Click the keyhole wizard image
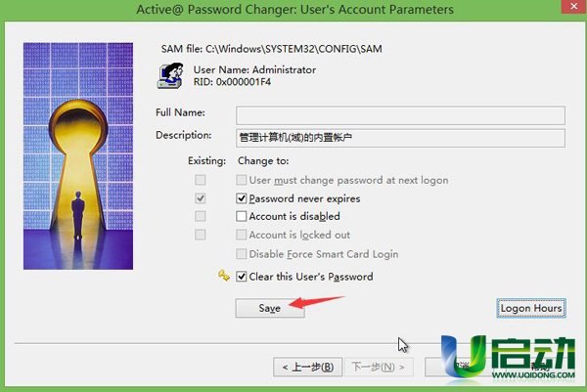Screen dimensions: 587x392 (x=78, y=156)
